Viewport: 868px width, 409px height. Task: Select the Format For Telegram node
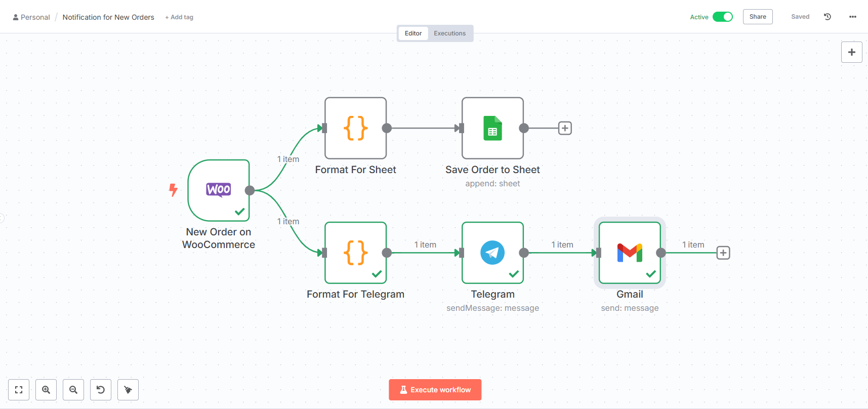pyautogui.click(x=355, y=253)
